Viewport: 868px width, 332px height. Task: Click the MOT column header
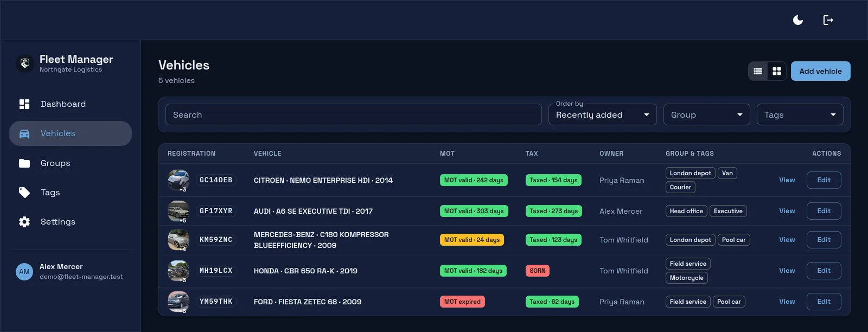tap(447, 154)
